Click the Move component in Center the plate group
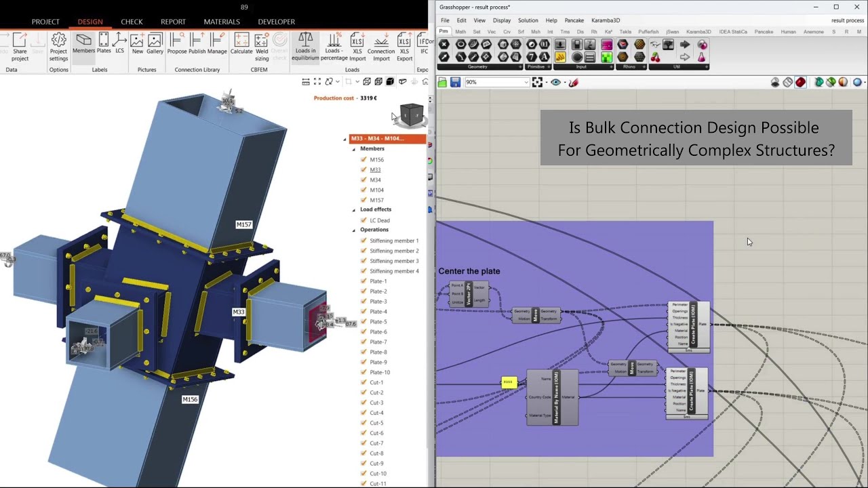868x488 pixels. (536, 315)
